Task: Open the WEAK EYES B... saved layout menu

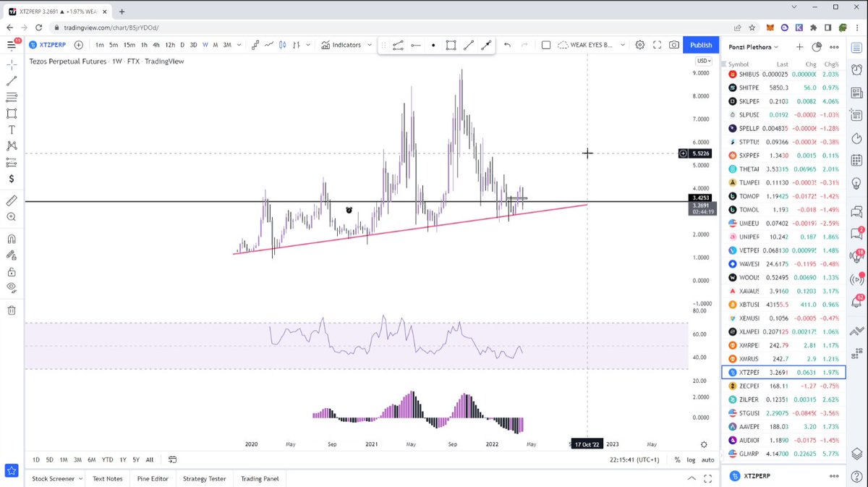Action: [x=590, y=45]
